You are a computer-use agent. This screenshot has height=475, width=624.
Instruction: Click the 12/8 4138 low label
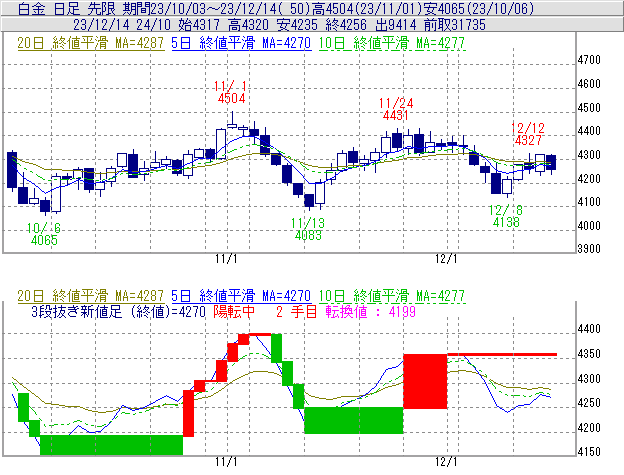(x=506, y=216)
